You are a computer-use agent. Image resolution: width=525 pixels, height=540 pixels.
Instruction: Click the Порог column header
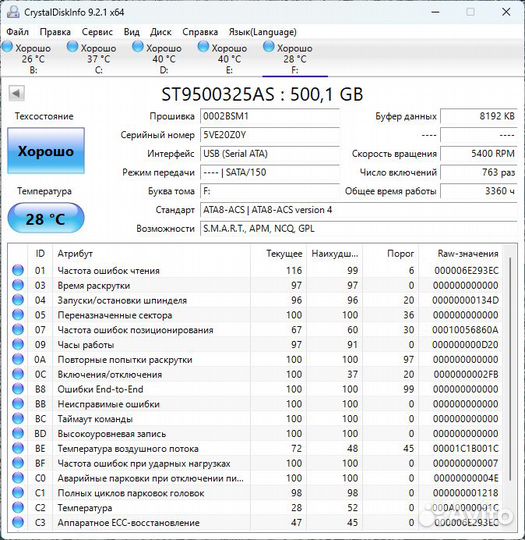(391, 254)
